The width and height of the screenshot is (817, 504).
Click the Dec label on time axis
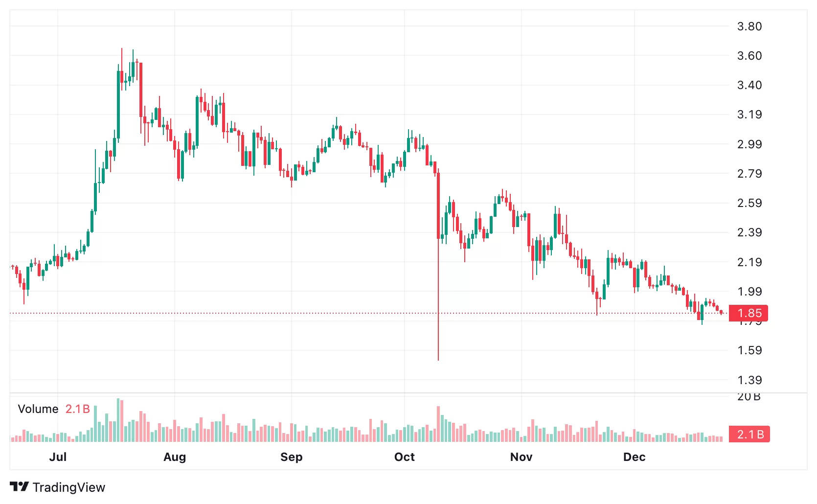click(635, 457)
